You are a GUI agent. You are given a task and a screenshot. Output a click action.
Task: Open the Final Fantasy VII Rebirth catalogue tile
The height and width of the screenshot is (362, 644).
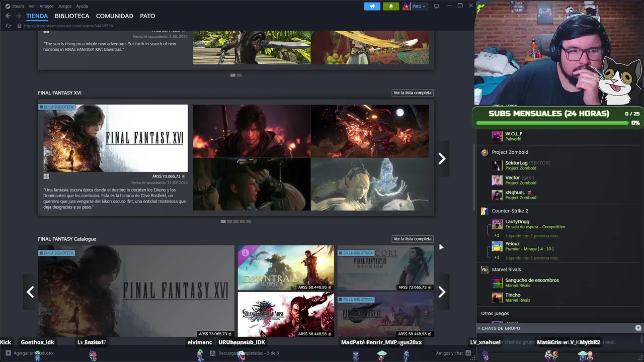pos(385,314)
